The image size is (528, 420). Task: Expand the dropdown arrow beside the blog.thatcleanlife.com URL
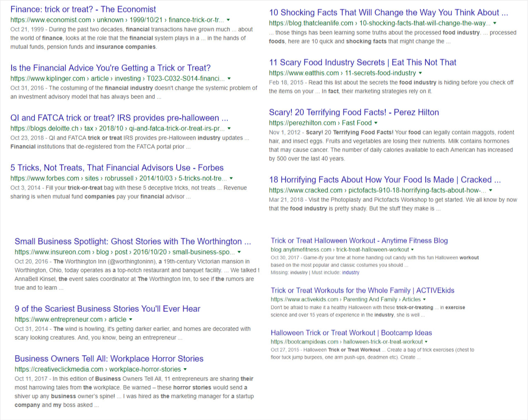click(x=494, y=23)
